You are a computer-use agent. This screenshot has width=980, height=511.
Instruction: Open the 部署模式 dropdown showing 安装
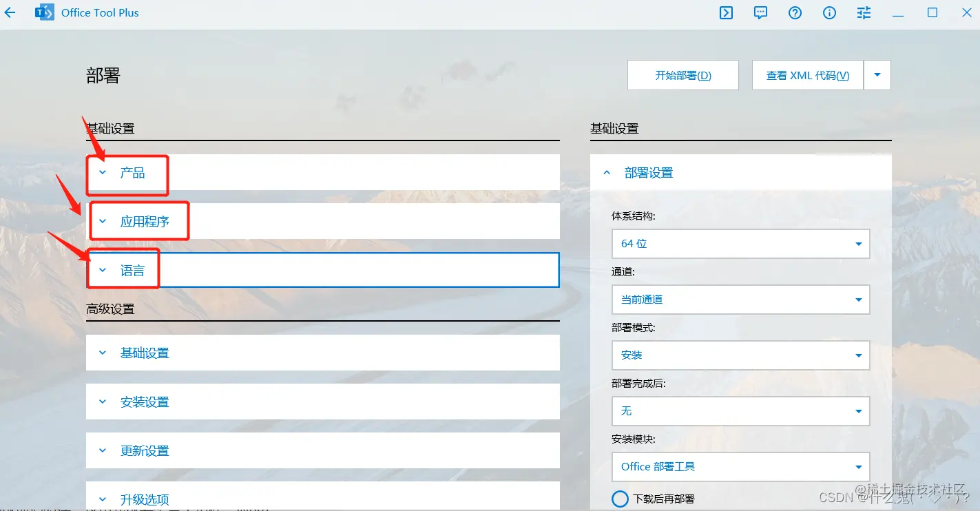pyautogui.click(x=740, y=355)
